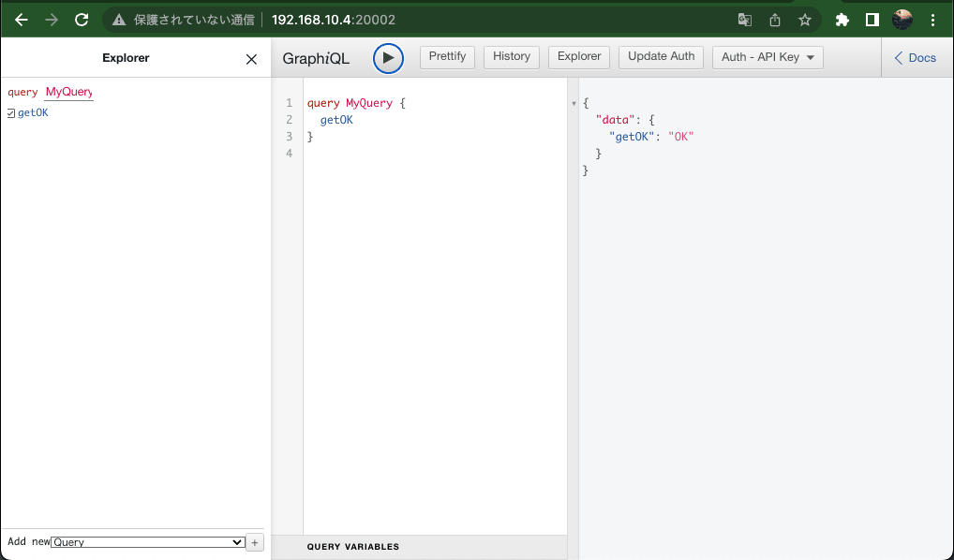954x560 pixels.
Task: Open the Docs panel
Action: [x=915, y=58]
